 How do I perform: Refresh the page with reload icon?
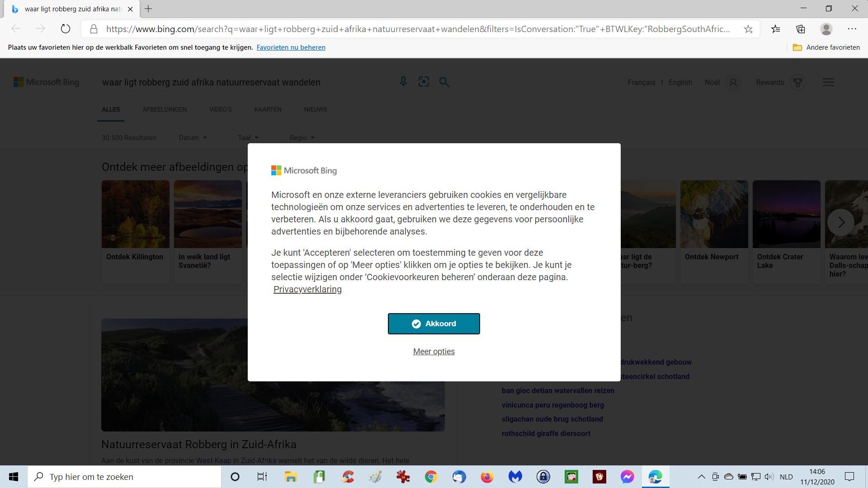(66, 29)
